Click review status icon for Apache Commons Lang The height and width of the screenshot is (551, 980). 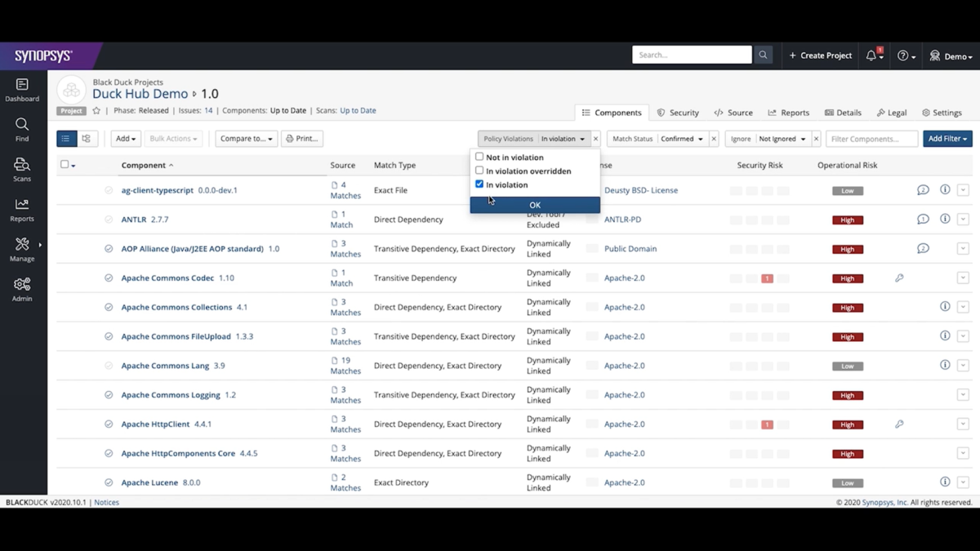click(109, 366)
